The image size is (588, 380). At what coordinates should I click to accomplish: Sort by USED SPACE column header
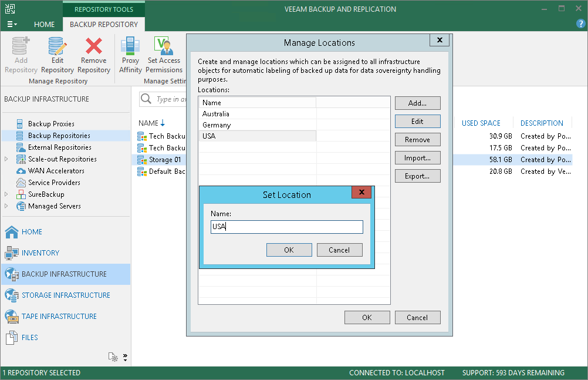(x=481, y=123)
